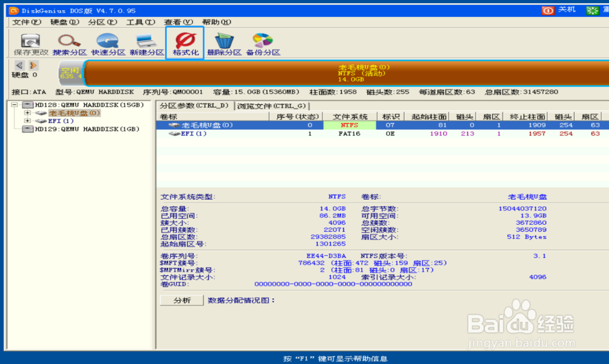
Task: Click the F1 help hint in status bar
Action: (335, 358)
